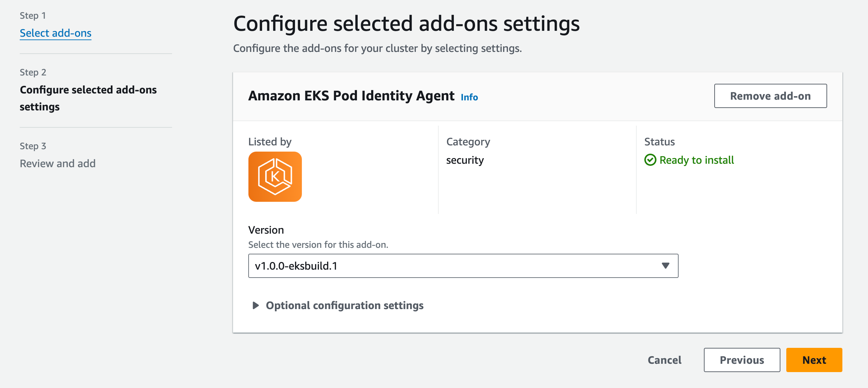Click the security category value
This screenshot has height=388, width=868.
(x=465, y=160)
